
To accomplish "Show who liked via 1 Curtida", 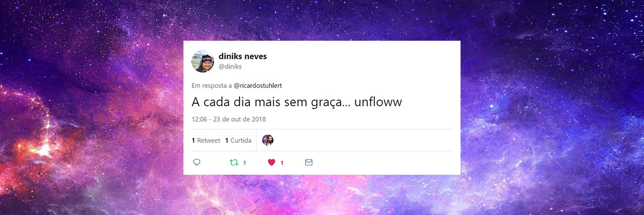I will tap(238, 141).
